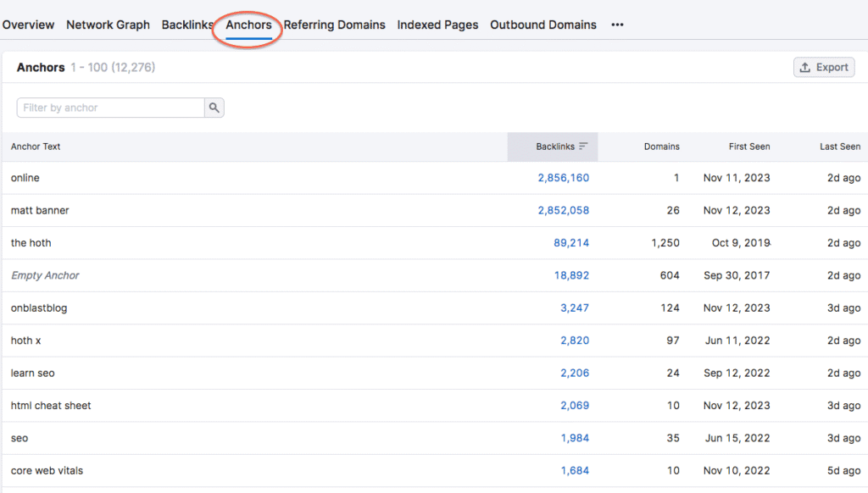
Task: Focus the Filter by anchor field
Action: (110, 108)
